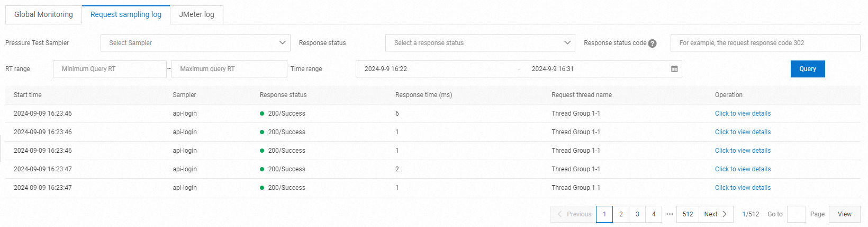The width and height of the screenshot is (868, 227).
Task: Click the response status code input
Action: (765, 43)
